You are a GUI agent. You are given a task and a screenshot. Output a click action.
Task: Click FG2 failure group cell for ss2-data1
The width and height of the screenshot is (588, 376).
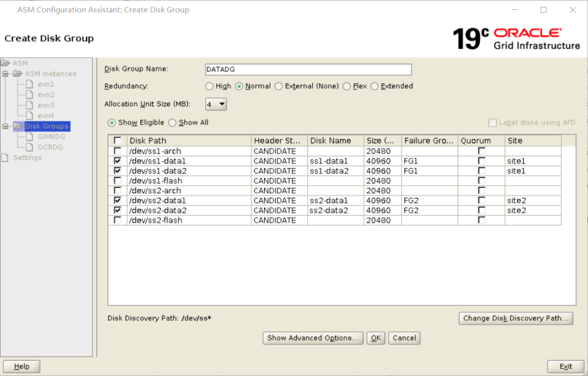430,201
